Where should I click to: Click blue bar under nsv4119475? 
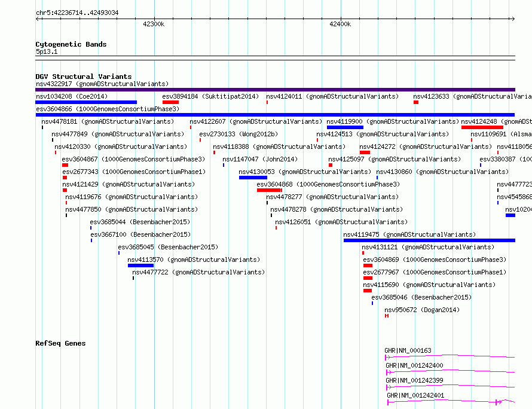(x=430, y=240)
